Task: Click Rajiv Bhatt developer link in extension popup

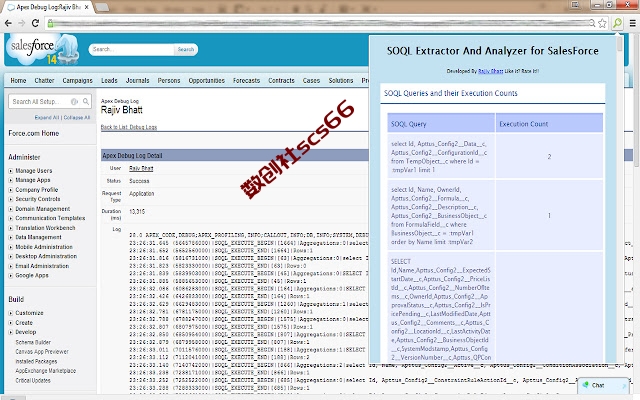Action: click(491, 71)
